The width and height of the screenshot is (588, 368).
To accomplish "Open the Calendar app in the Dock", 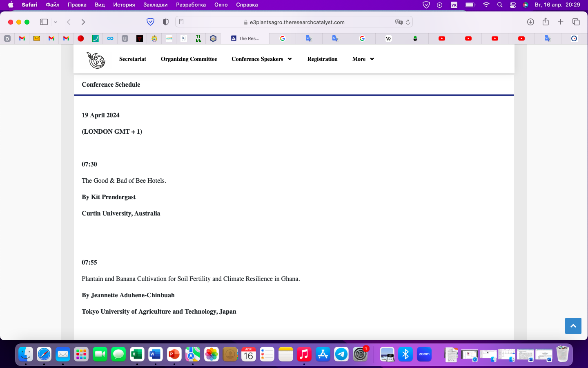I will 249,354.
